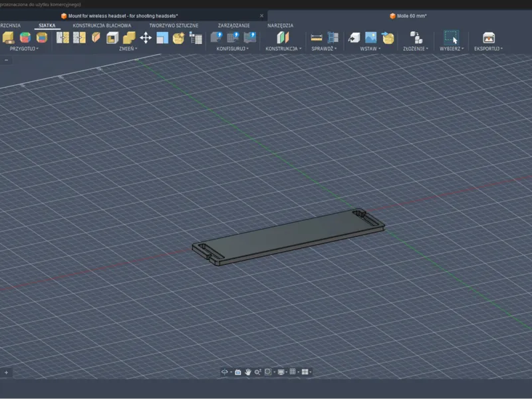Expand the Przygotuj dropdown

pyautogui.click(x=24, y=49)
